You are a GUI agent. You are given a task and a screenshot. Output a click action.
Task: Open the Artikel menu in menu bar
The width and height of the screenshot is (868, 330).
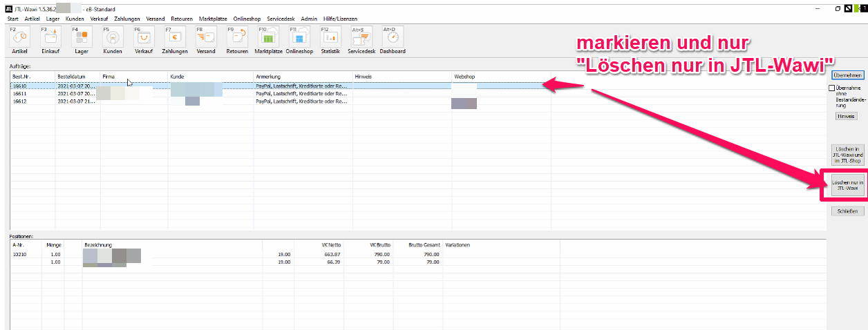tap(32, 19)
